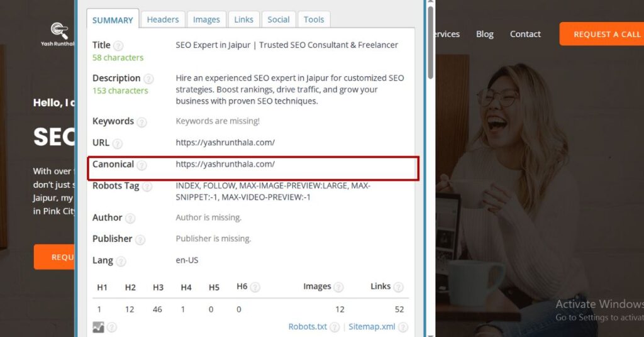Screen dimensions: 644x337
Task: Click the help icon next to Keywords
Action: (142, 122)
